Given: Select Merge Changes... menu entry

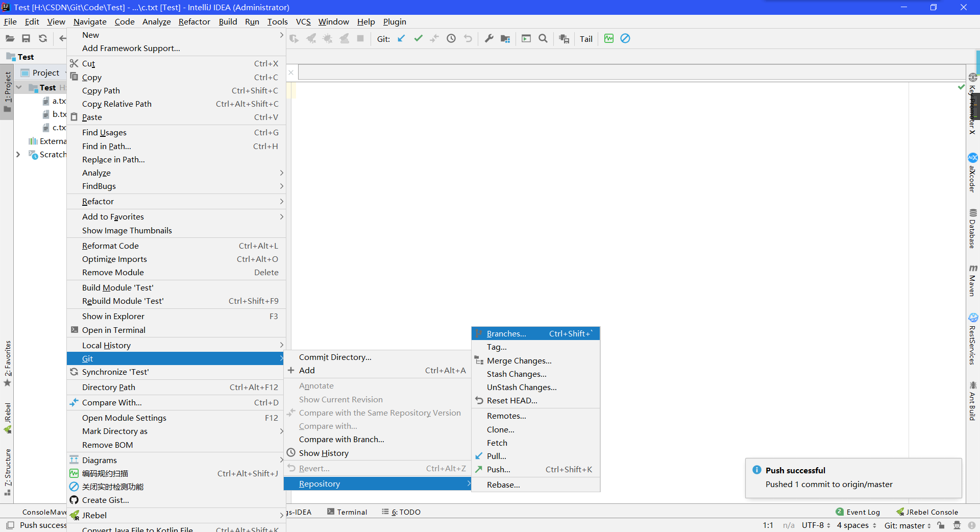Looking at the screenshot, I should click(535, 360).
